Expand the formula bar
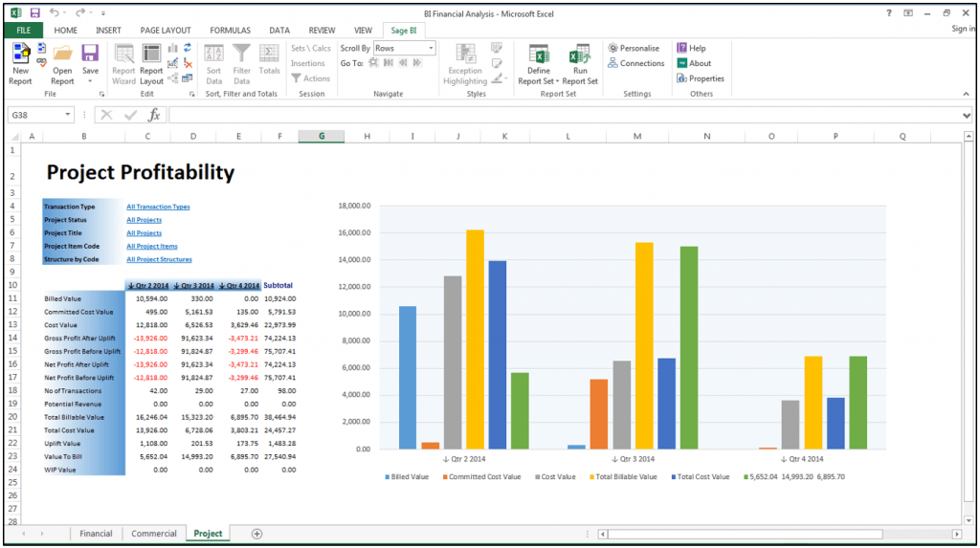This screenshot has width=980, height=548. tap(967, 115)
